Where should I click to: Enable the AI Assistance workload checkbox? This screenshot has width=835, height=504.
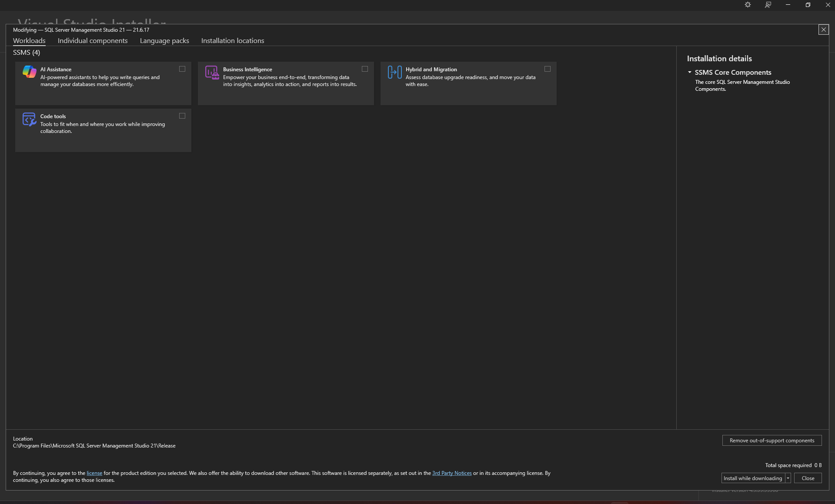click(182, 69)
